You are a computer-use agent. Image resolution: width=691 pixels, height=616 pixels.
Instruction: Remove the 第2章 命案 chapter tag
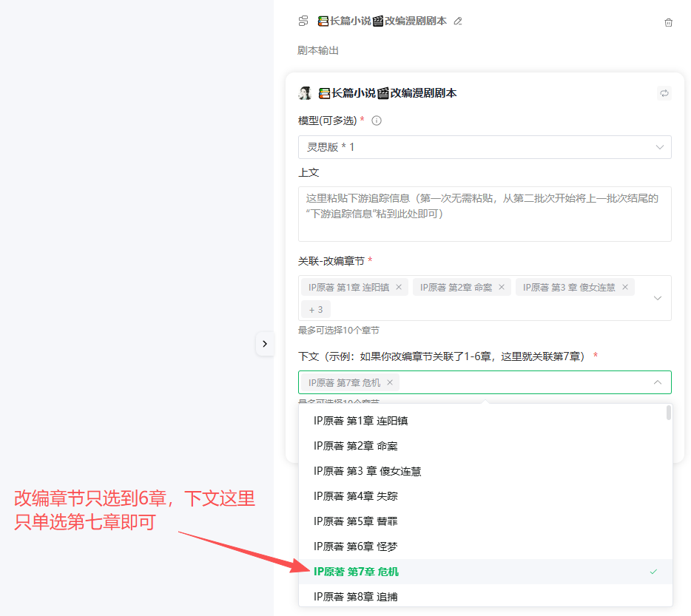pyautogui.click(x=502, y=287)
